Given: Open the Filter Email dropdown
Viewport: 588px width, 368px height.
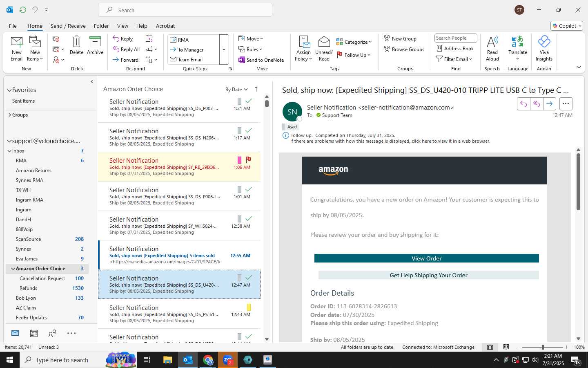Looking at the screenshot, I should (x=454, y=59).
